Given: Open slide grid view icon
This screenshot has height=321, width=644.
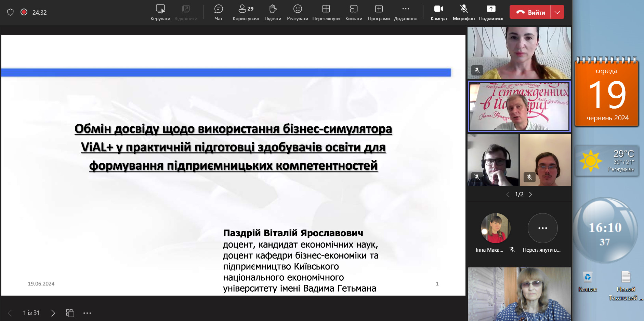Looking at the screenshot, I should [70, 313].
